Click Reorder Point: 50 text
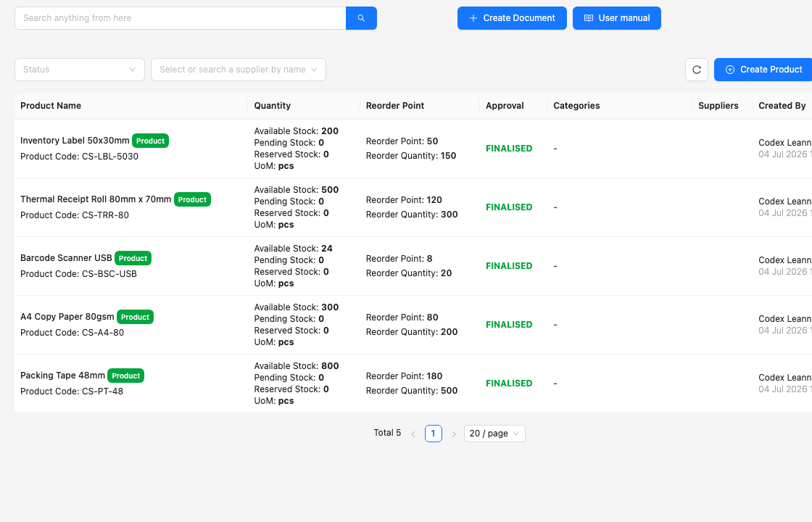The width and height of the screenshot is (812, 522). coord(402,141)
